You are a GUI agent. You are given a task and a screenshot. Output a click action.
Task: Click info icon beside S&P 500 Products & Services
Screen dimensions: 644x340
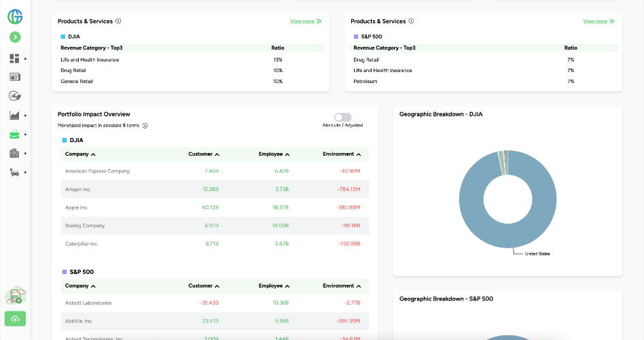click(411, 21)
